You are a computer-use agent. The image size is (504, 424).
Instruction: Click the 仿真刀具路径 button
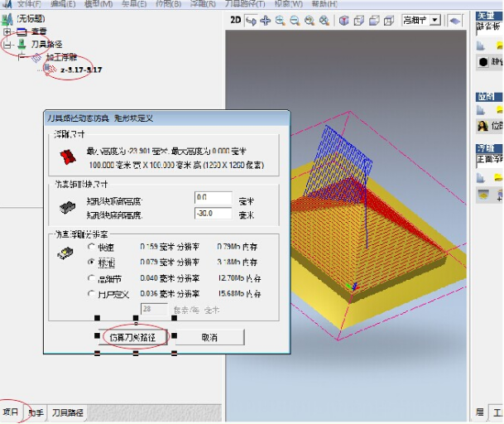132,337
